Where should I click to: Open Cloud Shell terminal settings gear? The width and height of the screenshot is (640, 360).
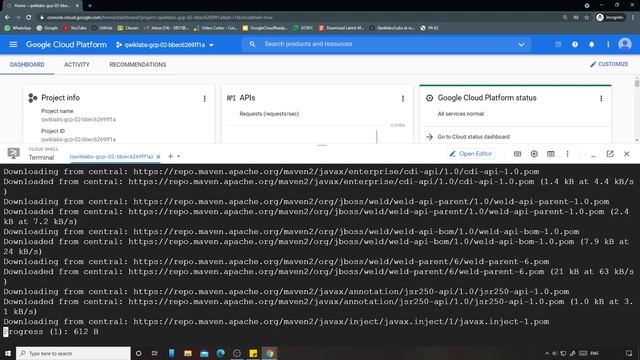tap(534, 154)
